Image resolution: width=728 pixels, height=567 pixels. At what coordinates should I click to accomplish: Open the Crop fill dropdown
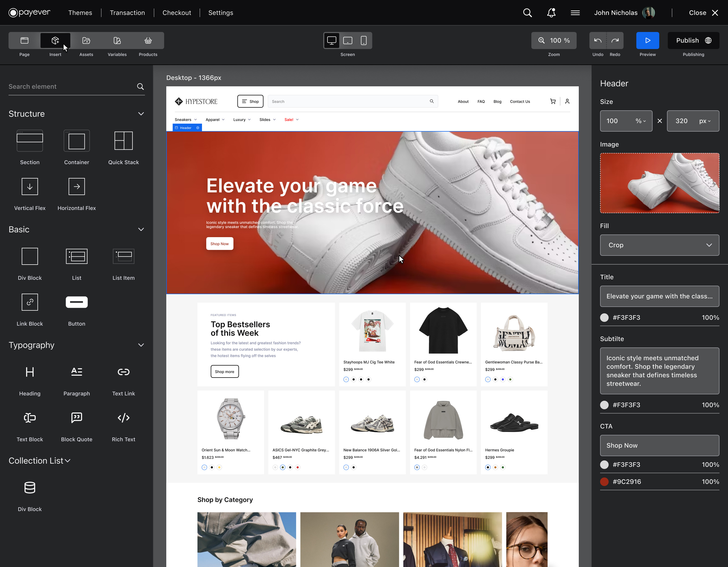659,245
